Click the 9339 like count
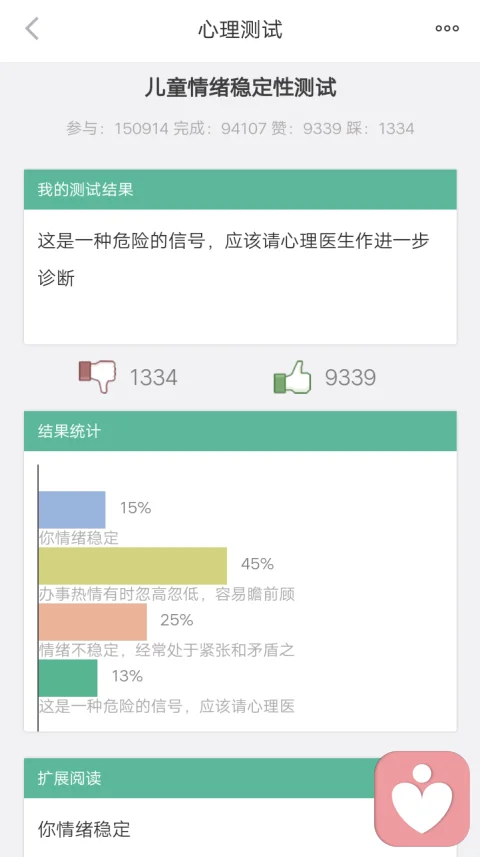 point(350,378)
